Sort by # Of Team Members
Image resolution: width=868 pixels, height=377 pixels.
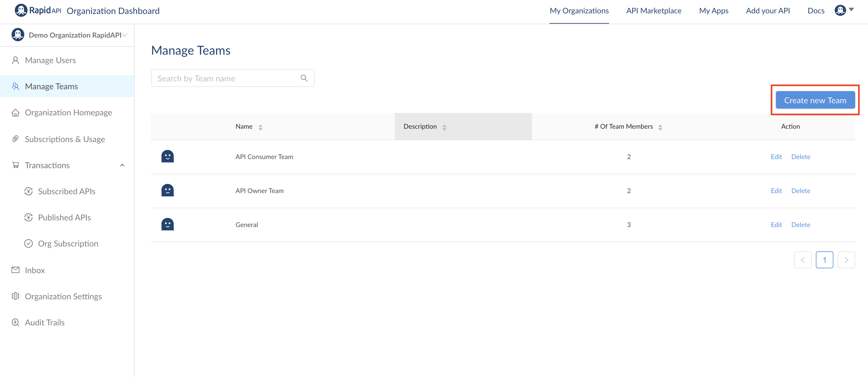[660, 127]
